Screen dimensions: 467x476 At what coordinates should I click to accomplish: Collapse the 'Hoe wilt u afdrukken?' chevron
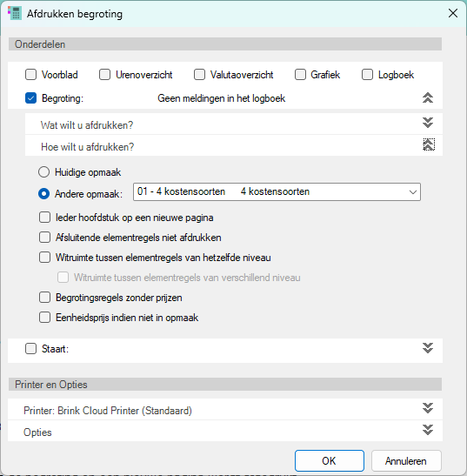429,144
